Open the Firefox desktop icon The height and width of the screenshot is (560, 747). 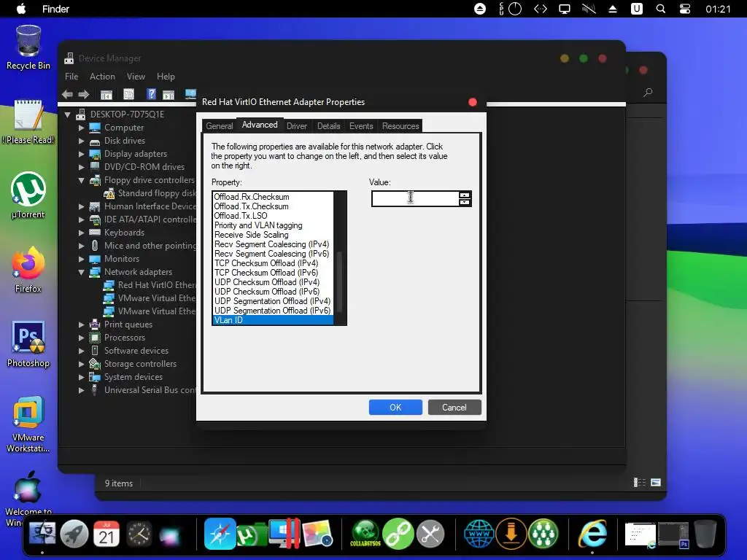click(28, 270)
